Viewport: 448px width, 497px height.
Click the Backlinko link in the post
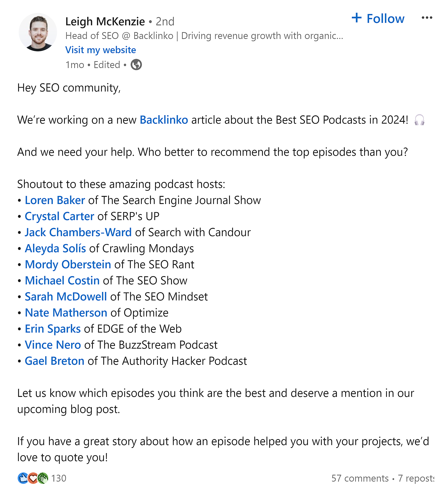[163, 120]
